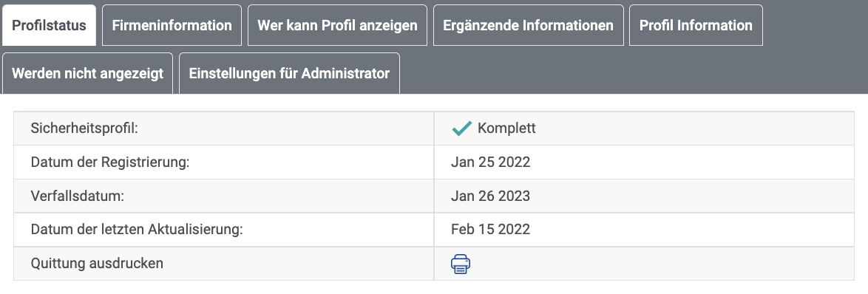Click the green checkmark beside Komplett
The height and width of the screenshot is (294, 868).
(461, 129)
